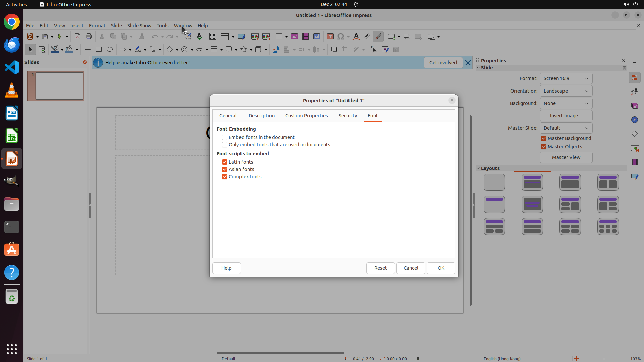Viewport: 644px width, 362px height.
Task: Open the Master Slide dropdown showing Default
Action: click(x=566, y=128)
